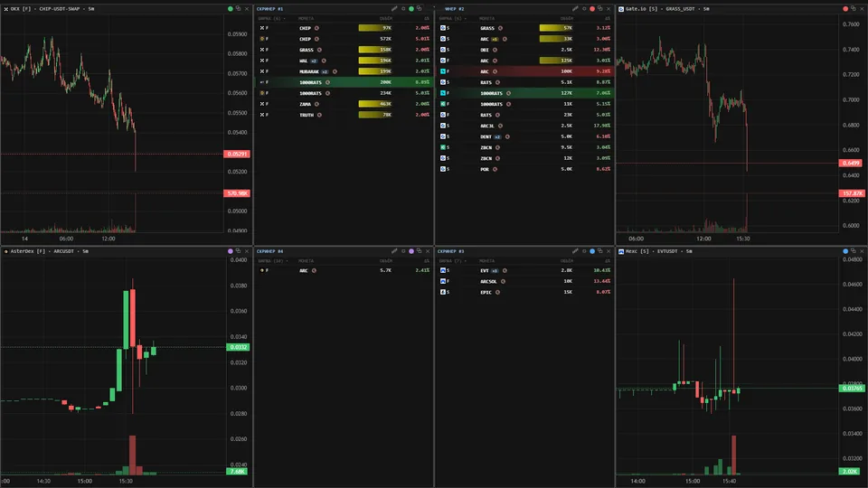Viewport: 868px width, 488px height.
Task: Click purple link-color dot in Screener #4 header
Action: click(411, 251)
